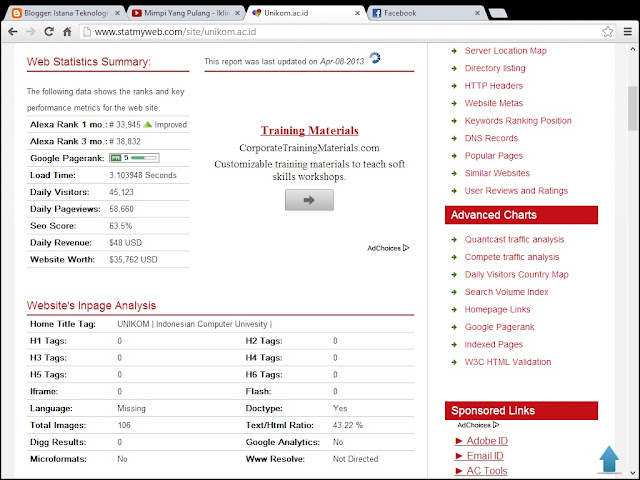Click the Daily Pageviews value 58,660
640x480 pixels.
tap(121, 209)
